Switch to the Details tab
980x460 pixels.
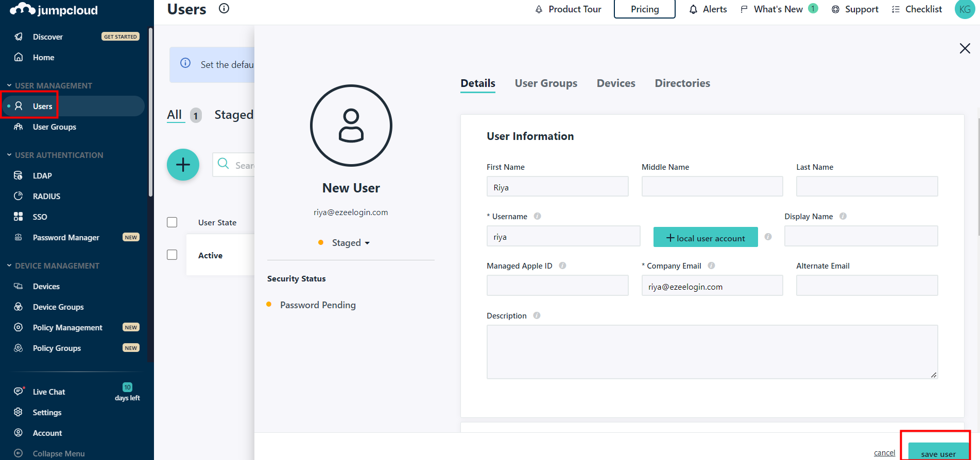click(478, 83)
